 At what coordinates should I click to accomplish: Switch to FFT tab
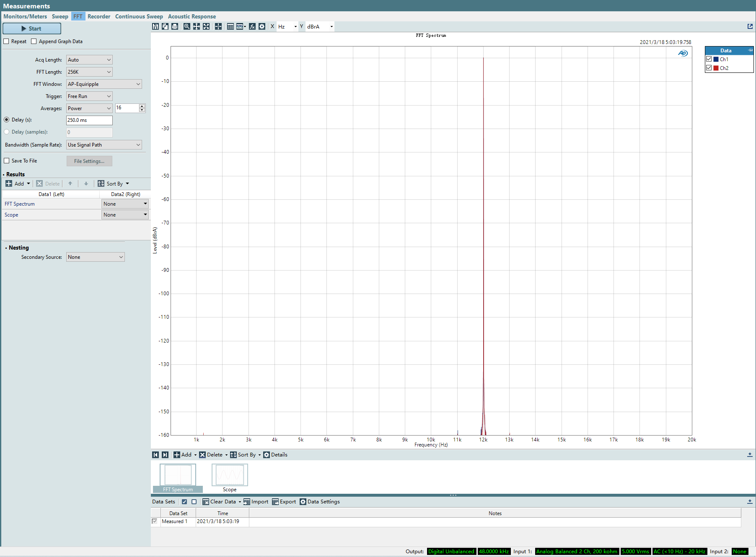pos(78,16)
